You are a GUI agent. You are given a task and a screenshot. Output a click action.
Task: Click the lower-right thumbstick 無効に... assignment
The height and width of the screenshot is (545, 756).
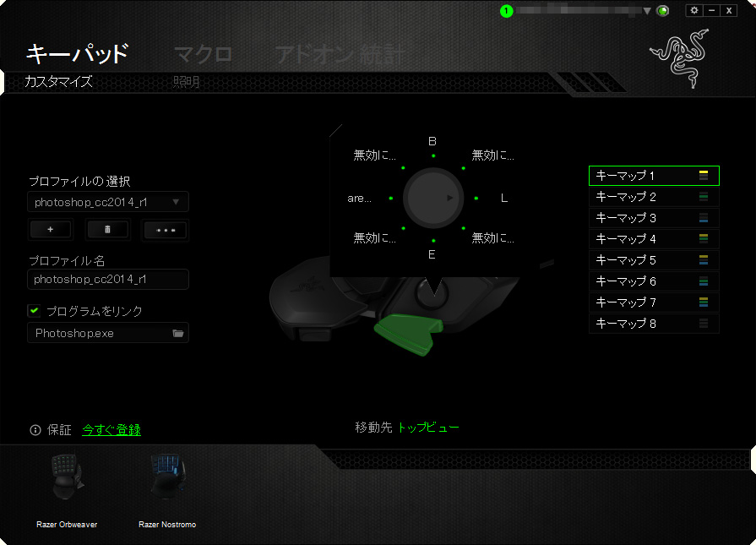(x=492, y=237)
